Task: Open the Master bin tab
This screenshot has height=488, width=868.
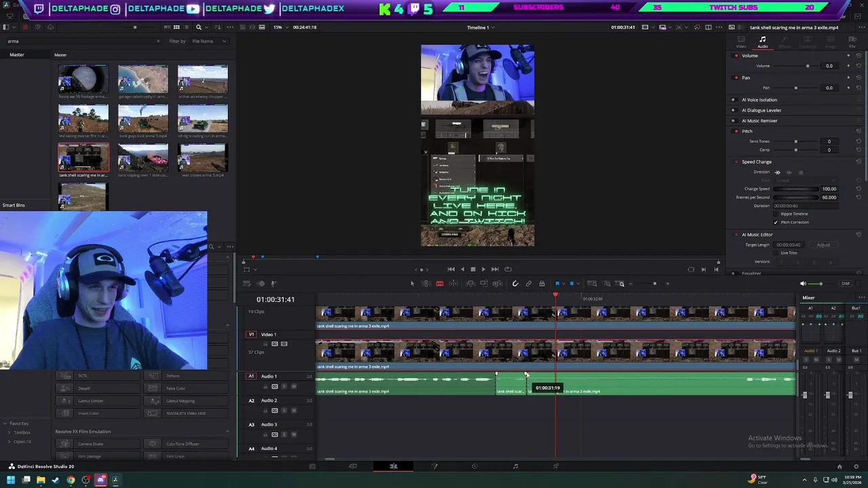Action: pos(17,54)
